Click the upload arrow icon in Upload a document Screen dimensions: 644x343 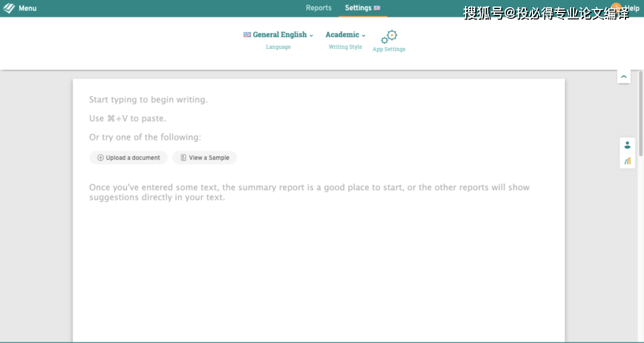[100, 157]
